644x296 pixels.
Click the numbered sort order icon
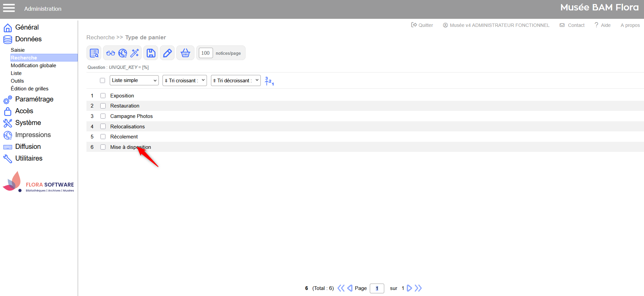[269, 81]
